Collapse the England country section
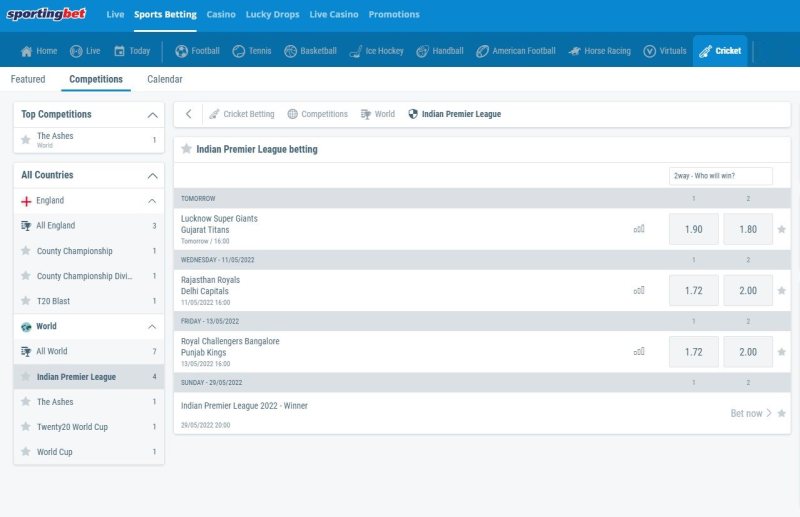800x517 pixels. tap(152, 201)
